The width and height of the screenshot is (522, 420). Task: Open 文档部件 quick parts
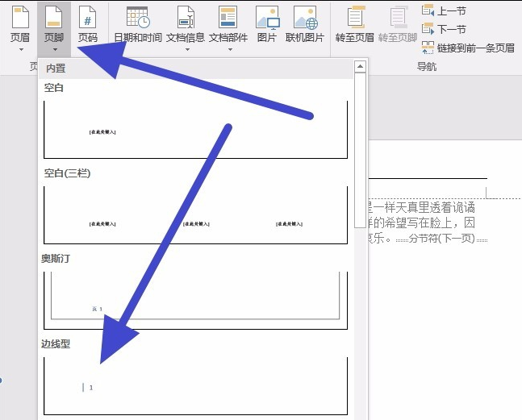(x=228, y=27)
